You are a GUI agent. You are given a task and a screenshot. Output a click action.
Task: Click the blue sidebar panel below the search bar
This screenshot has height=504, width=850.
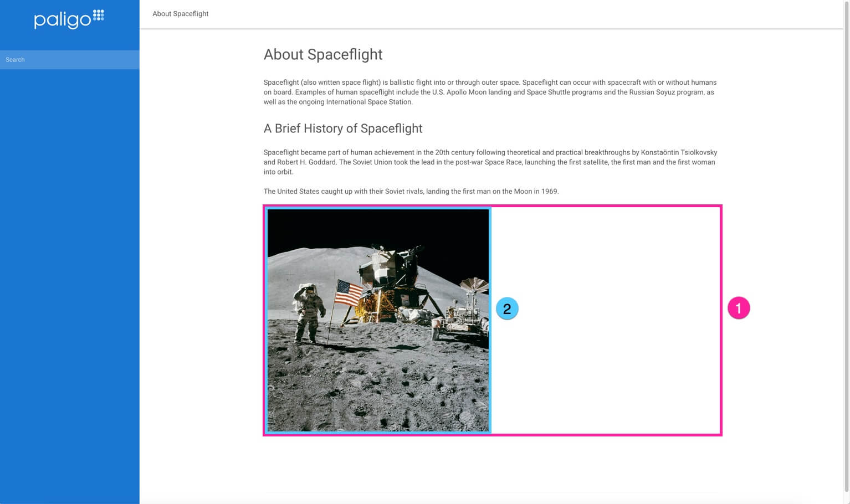pos(70,277)
